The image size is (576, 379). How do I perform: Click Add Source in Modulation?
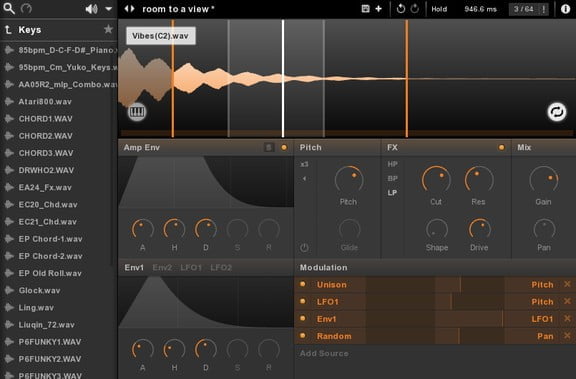(x=324, y=353)
